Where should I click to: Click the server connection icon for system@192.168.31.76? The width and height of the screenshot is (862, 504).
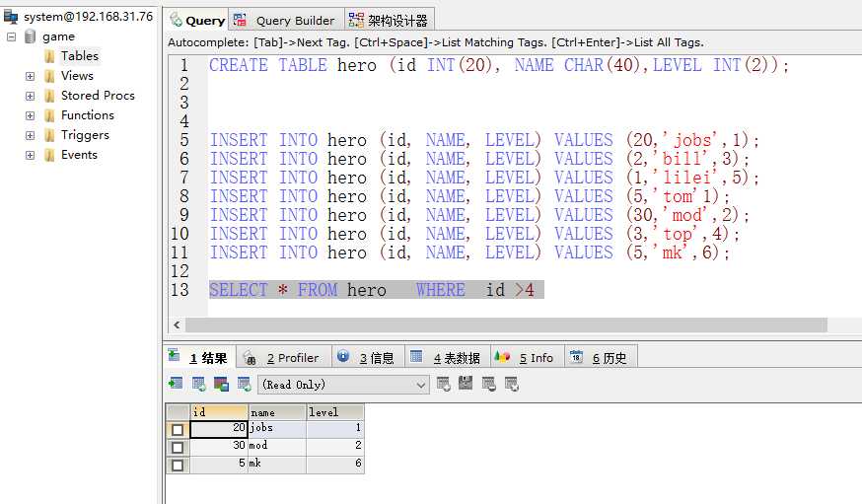point(11,17)
